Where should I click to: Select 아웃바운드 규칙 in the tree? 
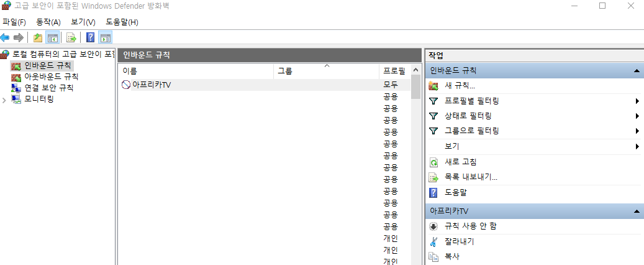click(51, 77)
